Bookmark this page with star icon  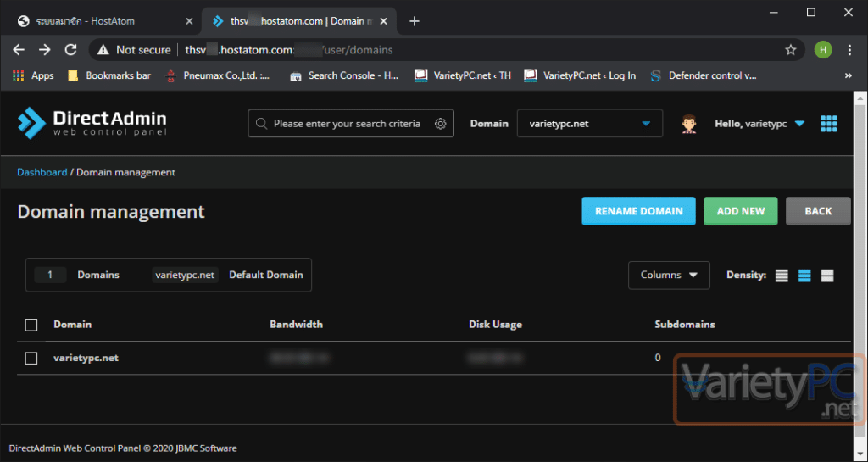[x=791, y=50]
